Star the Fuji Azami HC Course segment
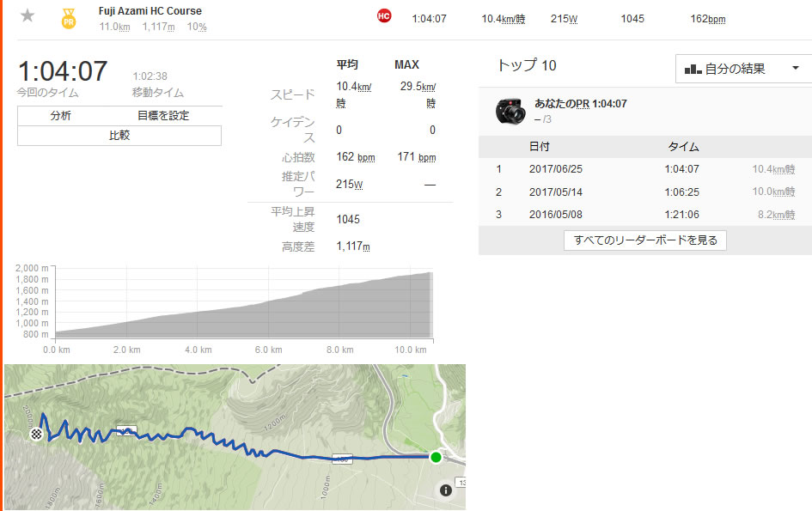Image resolution: width=812 pixels, height=511 pixels. coord(27,15)
